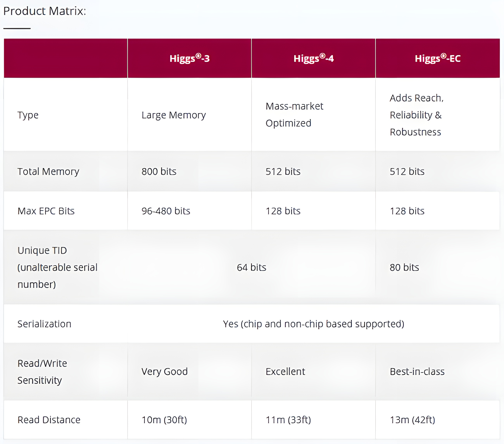The width and height of the screenshot is (504, 444).
Task: Click the Best-in-class cell
Action: (x=417, y=372)
